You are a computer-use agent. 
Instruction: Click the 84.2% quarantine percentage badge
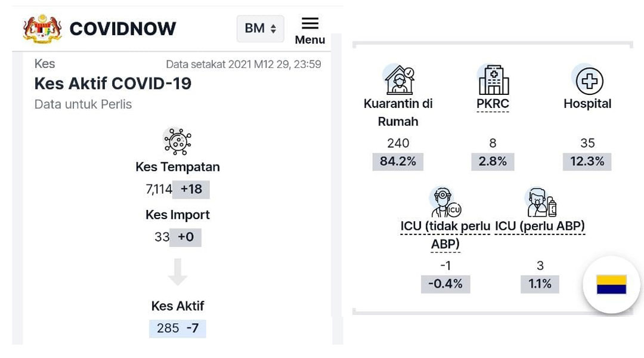coord(398,161)
